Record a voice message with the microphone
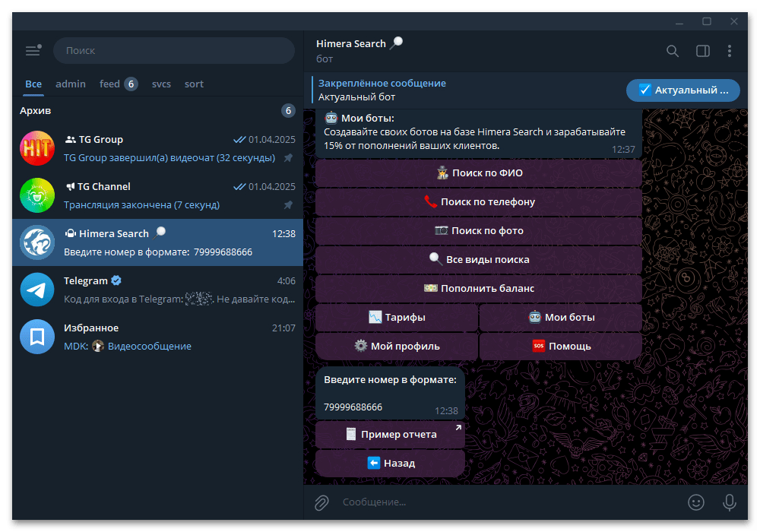Viewport: 760px width, 532px height. coord(730,502)
